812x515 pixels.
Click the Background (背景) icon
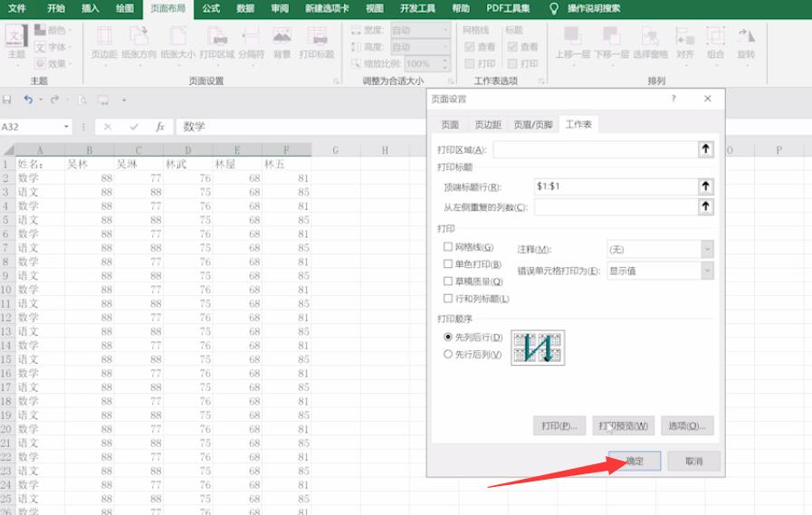(x=282, y=36)
